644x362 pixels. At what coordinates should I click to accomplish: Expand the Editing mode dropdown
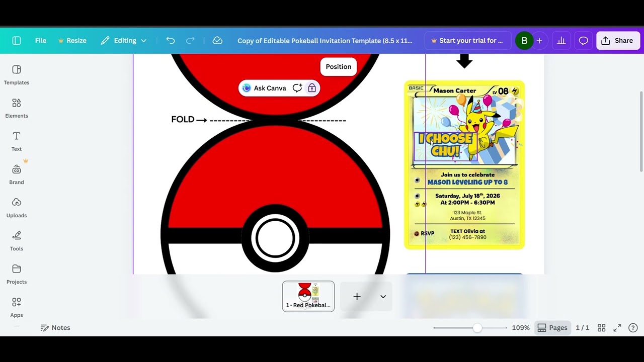point(123,41)
